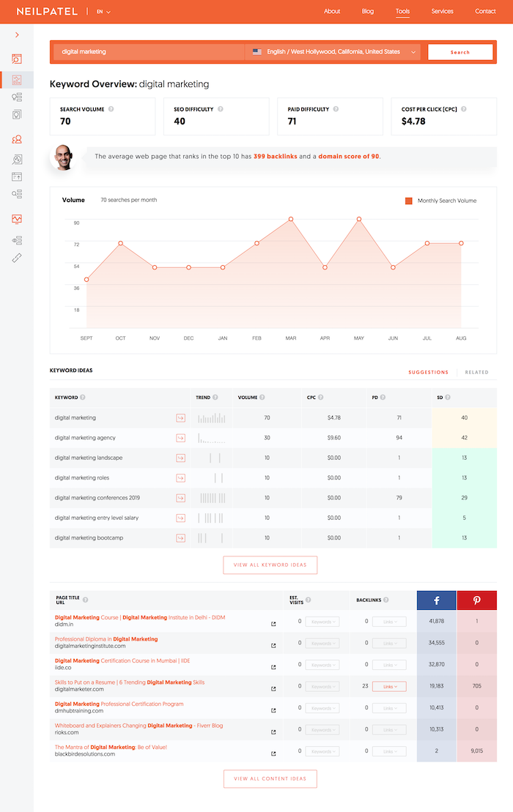Click help icon next to Cost Per Click

(x=464, y=109)
